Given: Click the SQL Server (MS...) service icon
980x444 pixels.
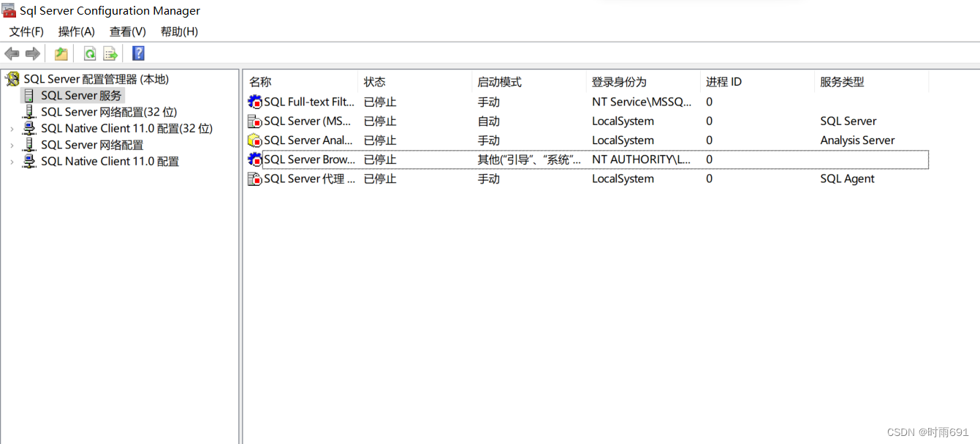Looking at the screenshot, I should pos(254,121).
